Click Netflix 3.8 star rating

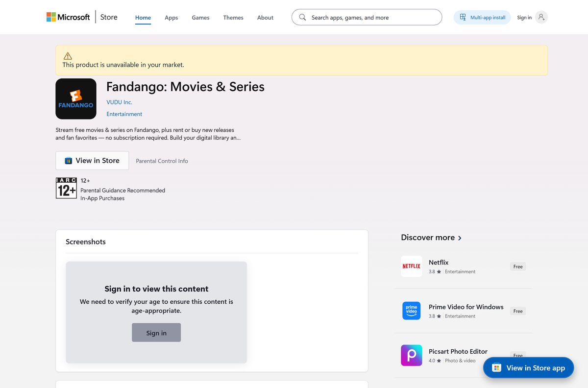(435, 271)
